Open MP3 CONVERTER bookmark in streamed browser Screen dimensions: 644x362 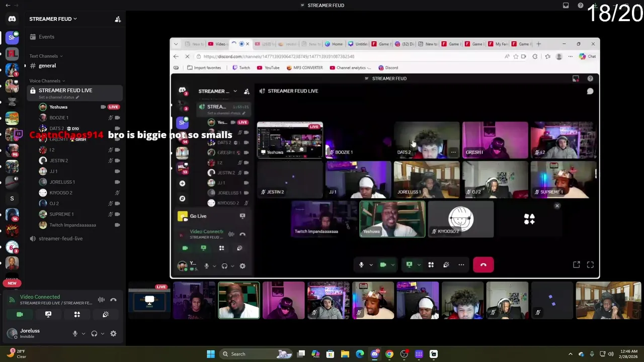click(304, 68)
